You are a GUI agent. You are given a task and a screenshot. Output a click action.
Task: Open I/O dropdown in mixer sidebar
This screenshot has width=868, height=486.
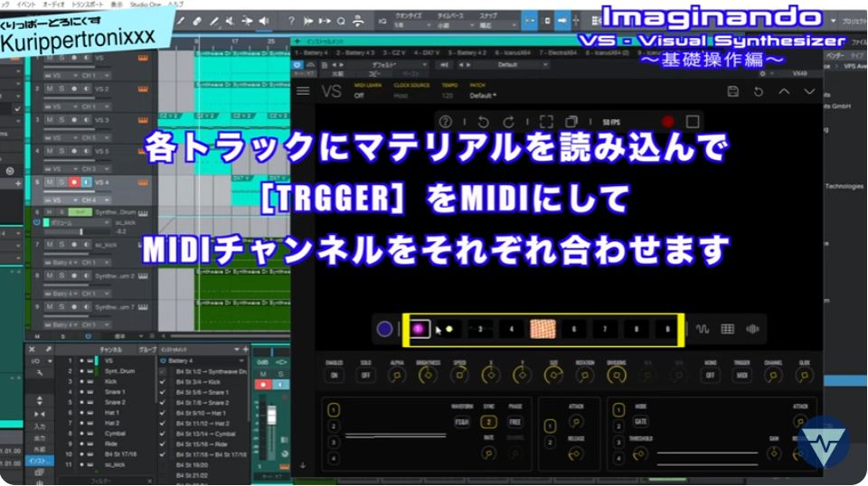[40, 361]
